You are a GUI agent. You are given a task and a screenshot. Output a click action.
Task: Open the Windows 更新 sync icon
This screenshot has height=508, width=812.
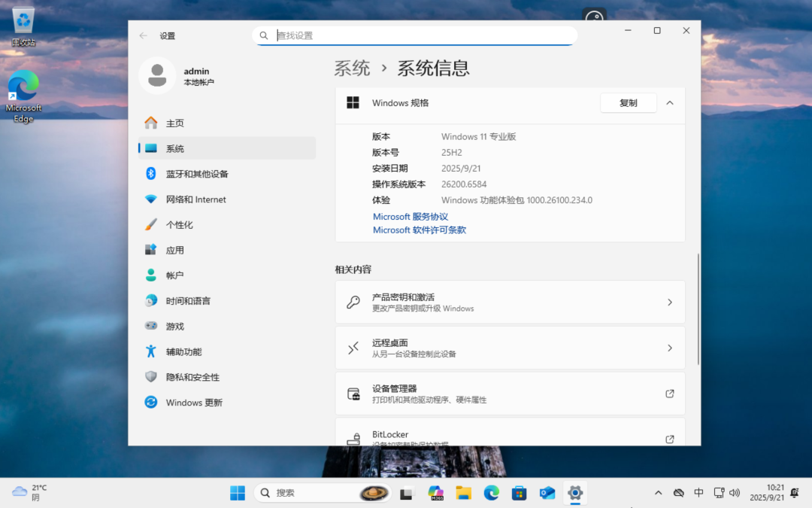pos(150,402)
